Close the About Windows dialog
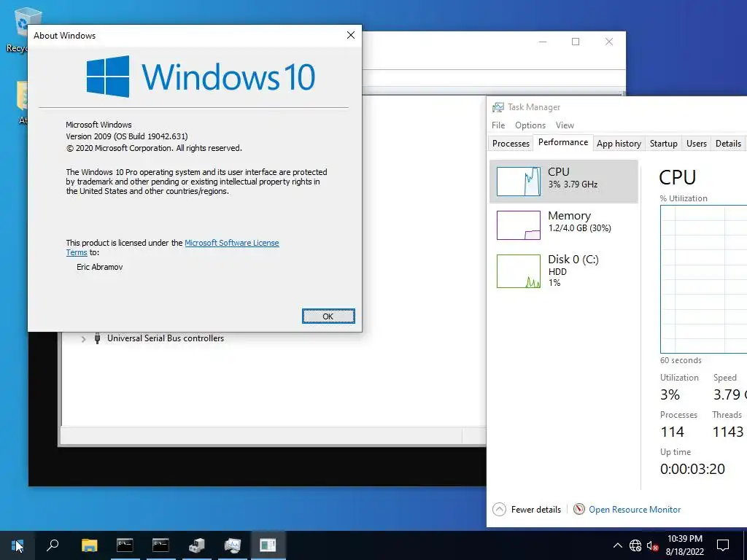This screenshot has width=747, height=560. click(x=351, y=35)
